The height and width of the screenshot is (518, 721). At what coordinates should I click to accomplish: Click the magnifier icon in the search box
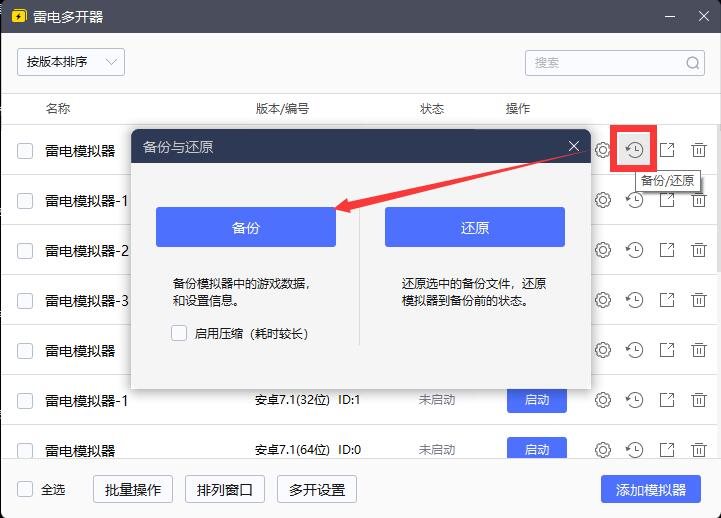tap(692, 63)
